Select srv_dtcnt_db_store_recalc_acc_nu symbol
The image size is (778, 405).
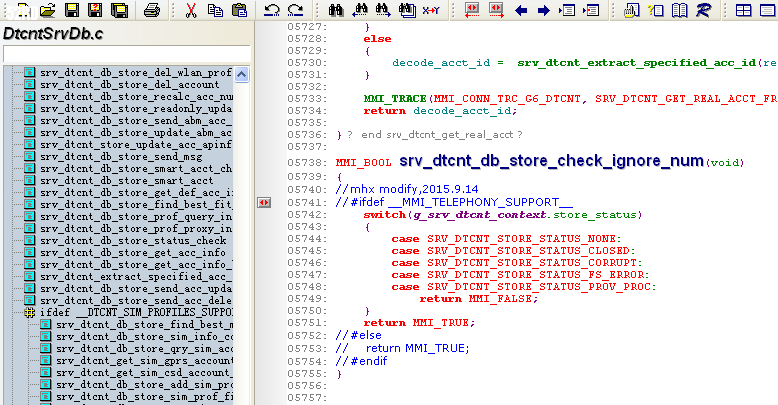[136, 96]
